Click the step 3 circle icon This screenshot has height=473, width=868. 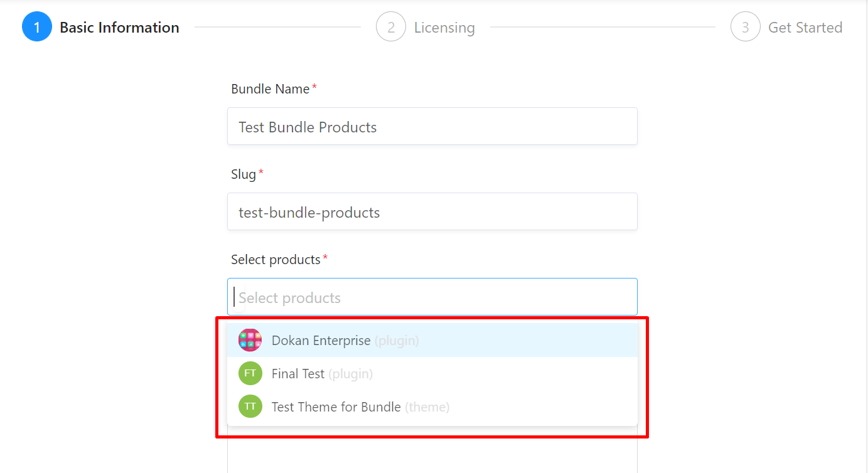pos(746,28)
